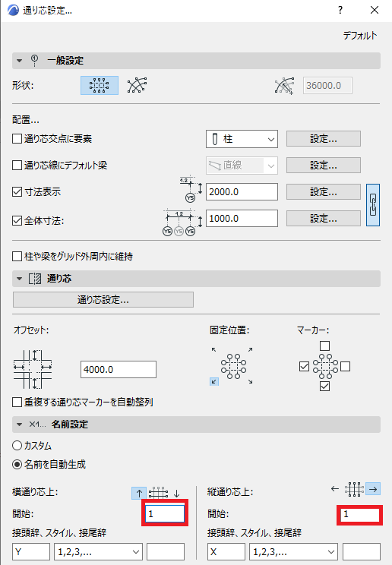This screenshot has height=565, width=392.
Task: Toggle the chain link icon beside dimension settings
Action: (373, 205)
